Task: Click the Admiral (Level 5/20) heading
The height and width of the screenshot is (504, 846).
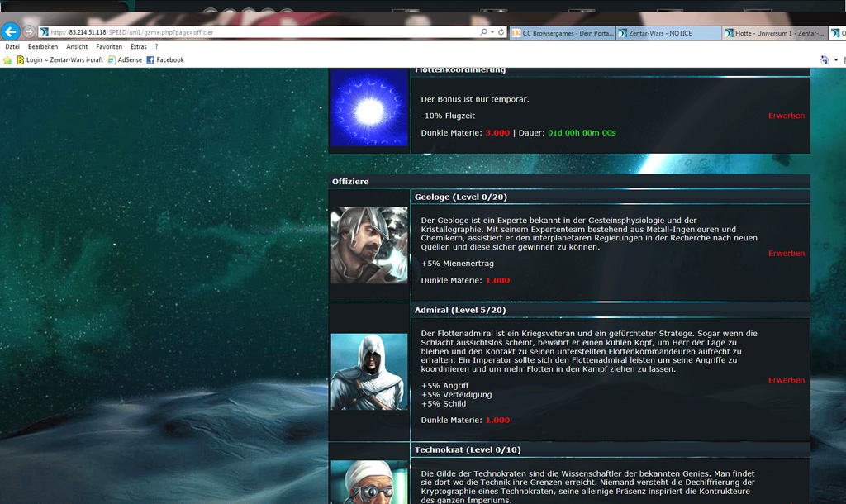Action: [460, 311]
